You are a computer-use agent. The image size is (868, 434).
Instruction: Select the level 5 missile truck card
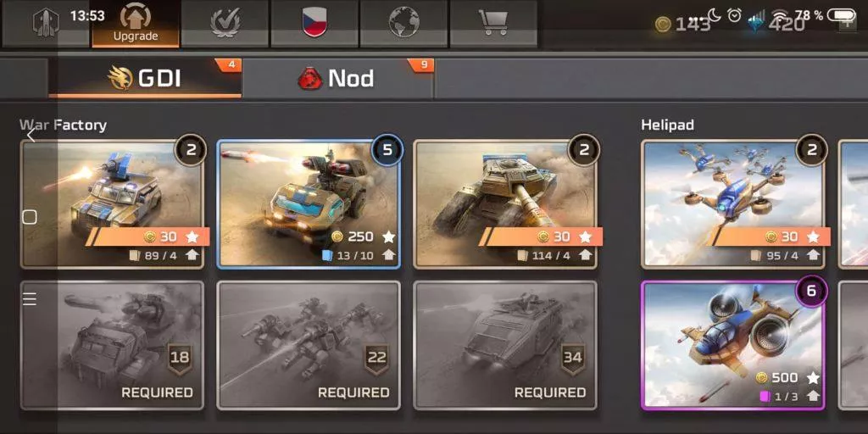coord(309,204)
